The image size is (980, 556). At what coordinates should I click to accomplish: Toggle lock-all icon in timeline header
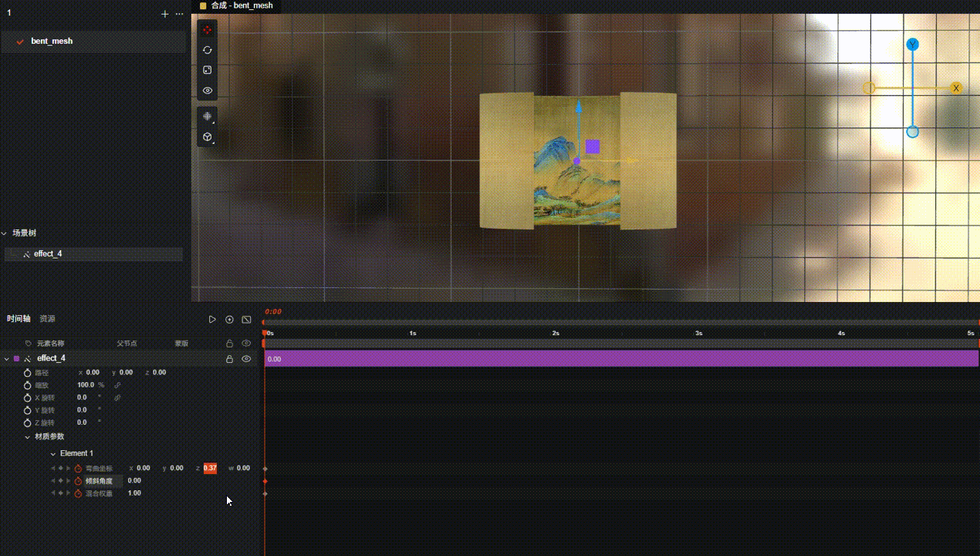click(229, 343)
